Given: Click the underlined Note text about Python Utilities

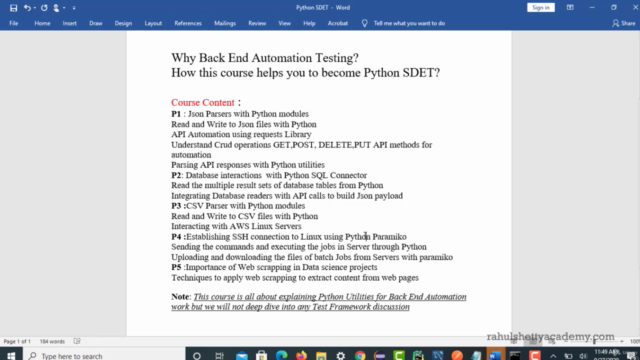Looking at the screenshot, I should [318, 302].
